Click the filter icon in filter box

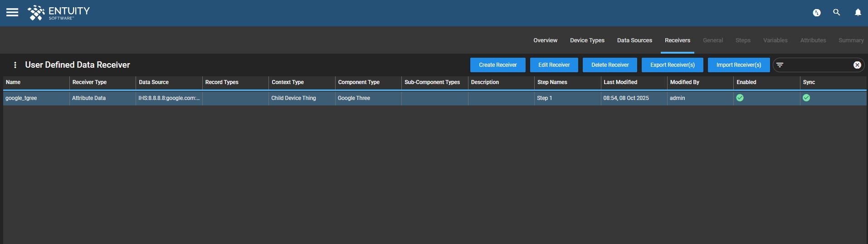click(x=780, y=65)
